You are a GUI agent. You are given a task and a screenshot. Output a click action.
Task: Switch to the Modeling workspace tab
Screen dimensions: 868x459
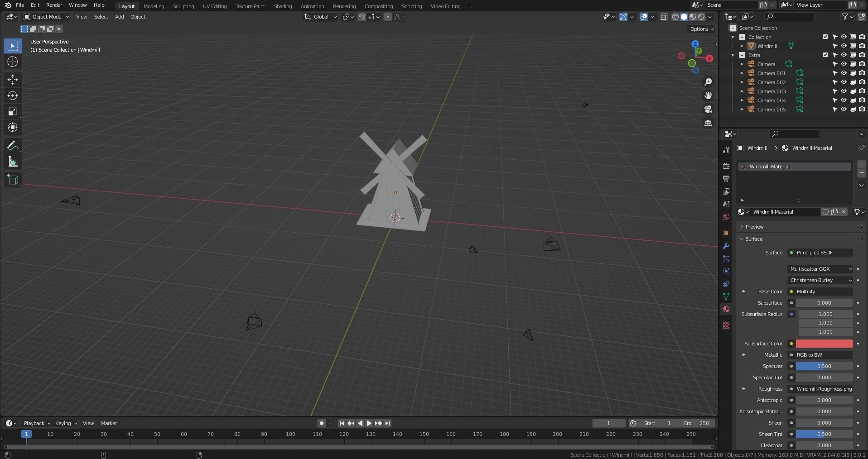[x=154, y=6]
